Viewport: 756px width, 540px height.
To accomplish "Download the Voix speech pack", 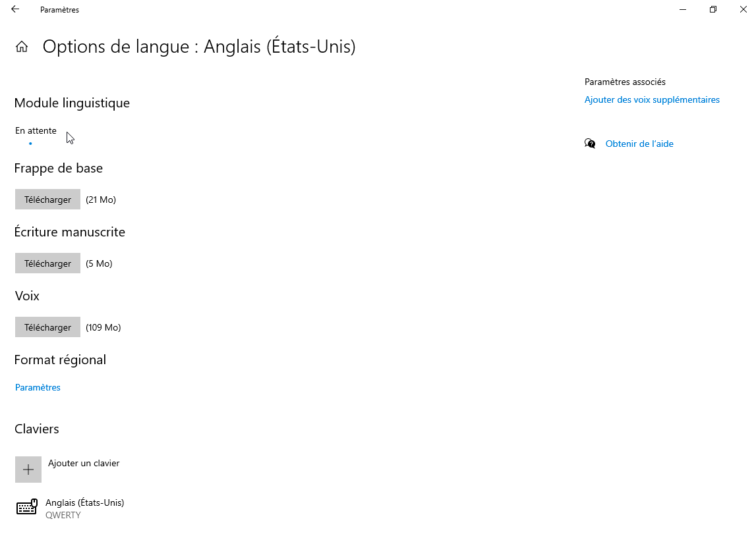I will pos(47,327).
